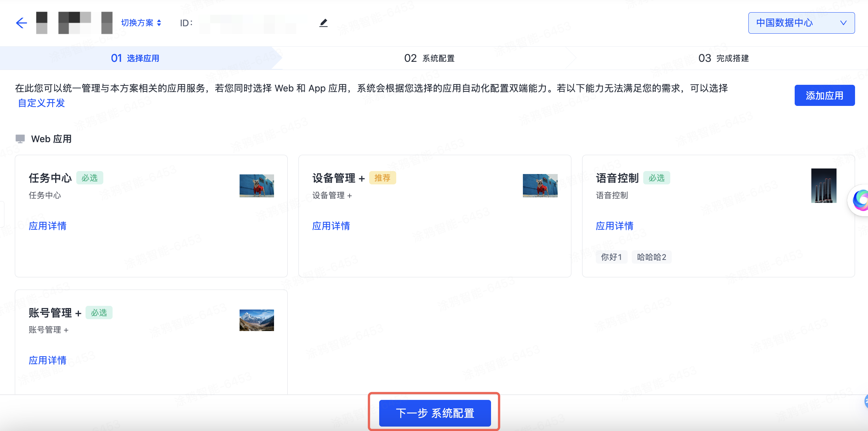This screenshot has height=431, width=868.
Task: Click the mountain thumbnail on 账号管理 card
Action: pos(257,320)
